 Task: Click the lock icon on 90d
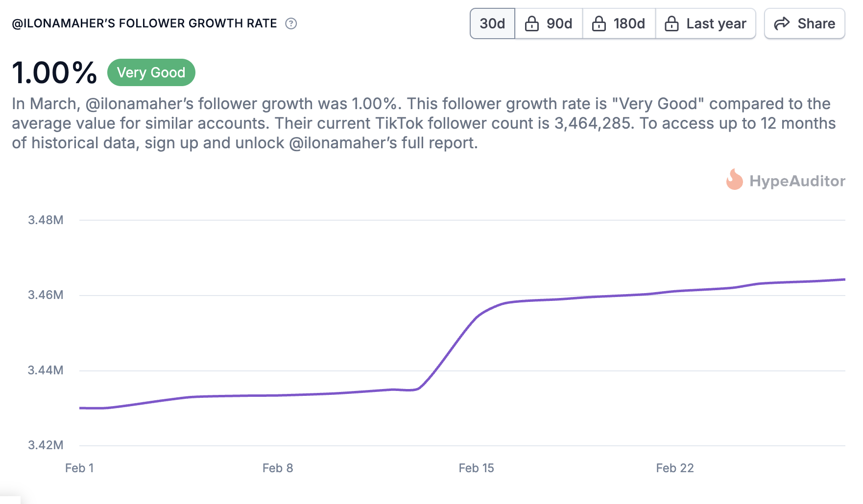[x=531, y=23]
